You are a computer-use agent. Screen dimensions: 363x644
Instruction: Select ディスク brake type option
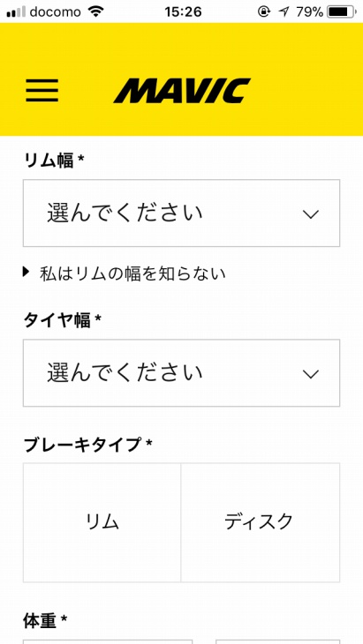tap(261, 522)
